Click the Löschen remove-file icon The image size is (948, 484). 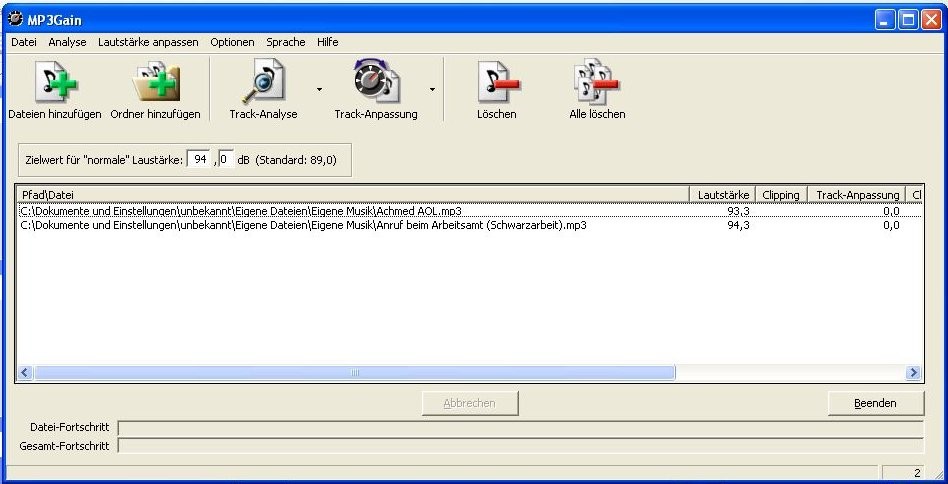[x=498, y=82]
